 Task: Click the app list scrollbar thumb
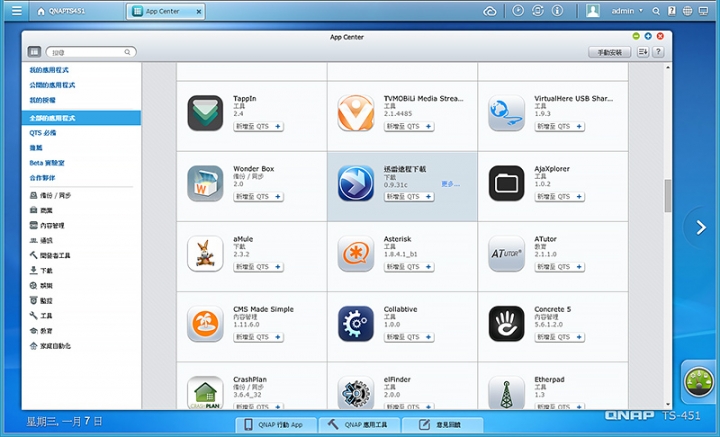[x=667, y=196]
